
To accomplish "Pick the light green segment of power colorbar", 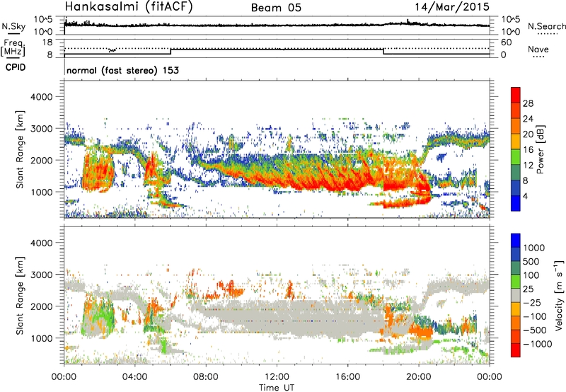I will click(516, 157).
